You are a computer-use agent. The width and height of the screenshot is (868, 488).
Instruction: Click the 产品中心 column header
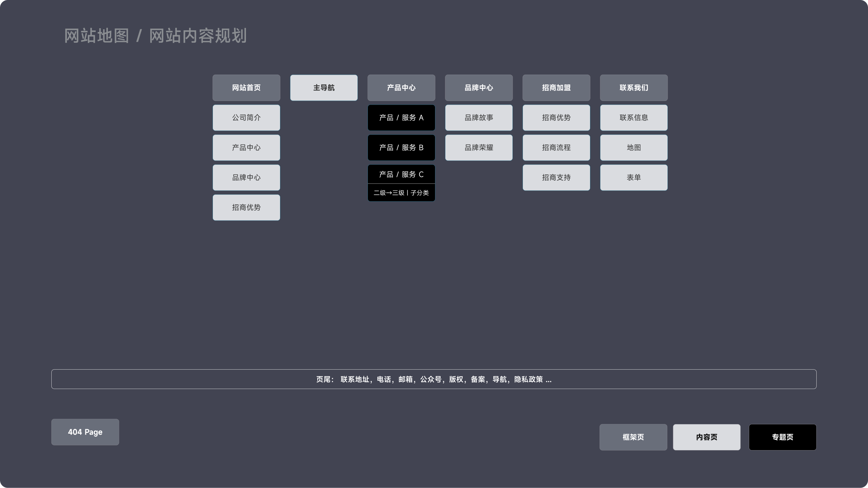401,88
